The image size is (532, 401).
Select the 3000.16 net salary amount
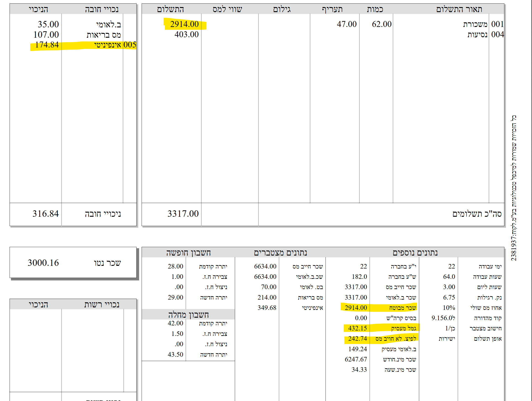click(43, 263)
